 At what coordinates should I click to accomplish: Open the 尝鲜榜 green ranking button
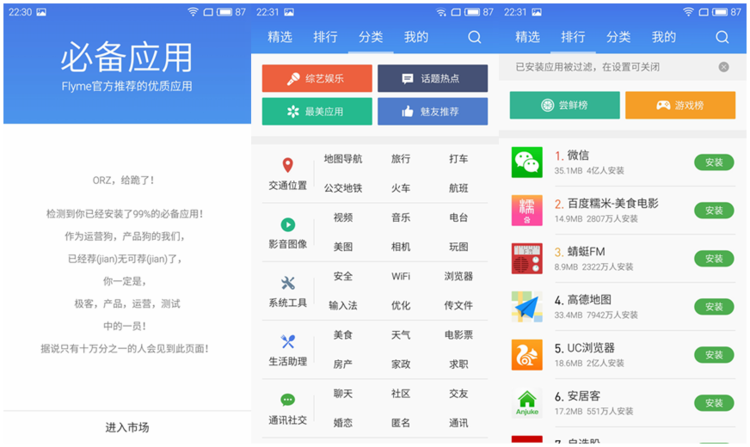(564, 105)
